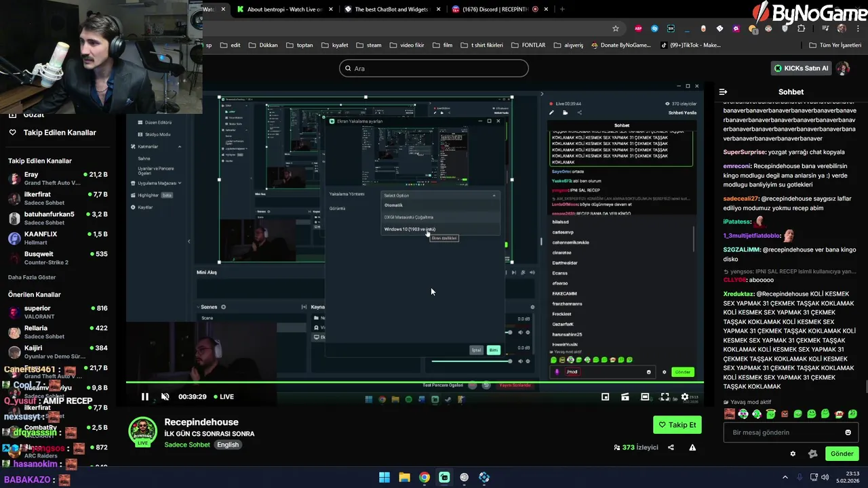Open the emoji picker in message box

848,432
